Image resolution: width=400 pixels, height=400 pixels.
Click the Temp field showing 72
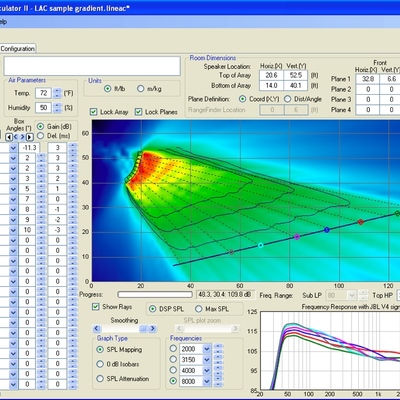pos(44,93)
